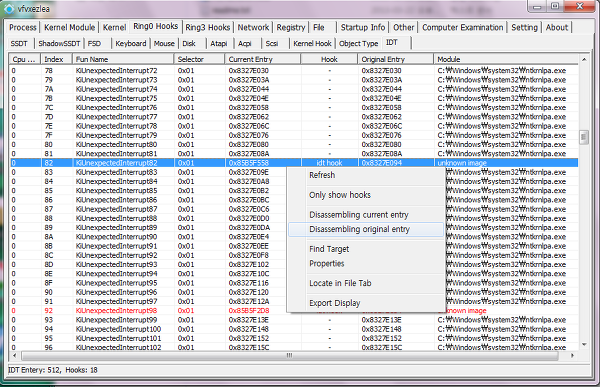Switch to the Process tab
600x387 pixels.
click(x=23, y=28)
